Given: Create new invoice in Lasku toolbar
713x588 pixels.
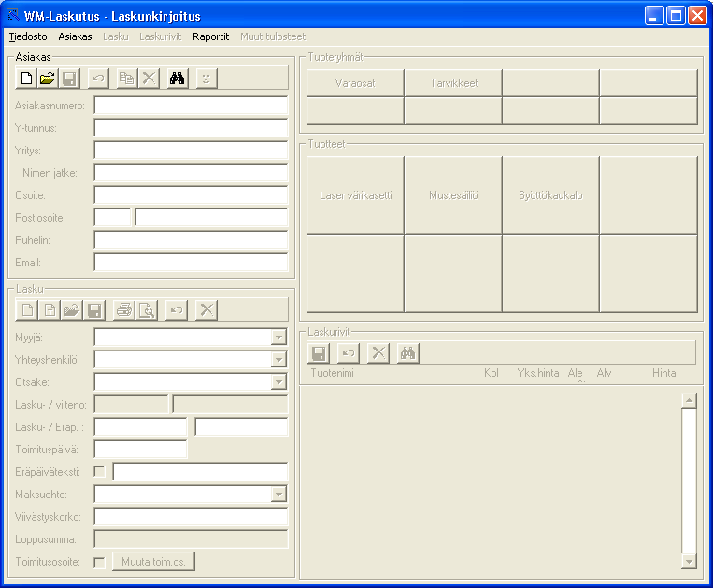Looking at the screenshot, I should [27, 310].
